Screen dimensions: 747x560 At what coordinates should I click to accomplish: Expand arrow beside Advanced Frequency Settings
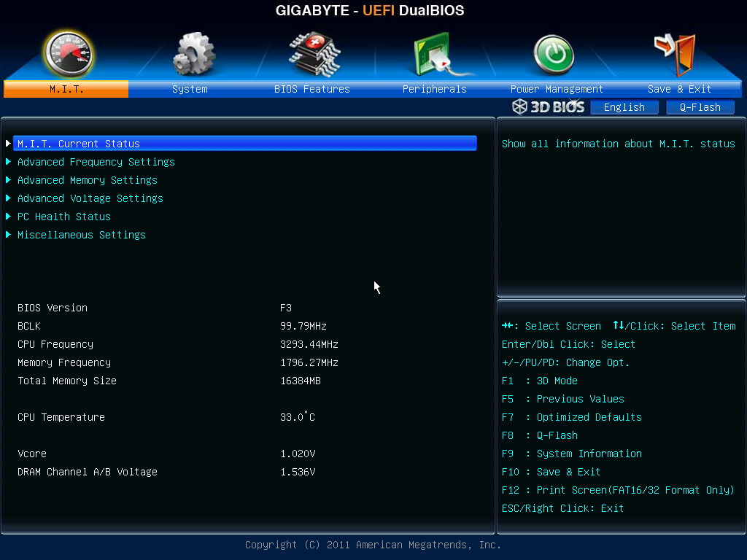[8, 162]
